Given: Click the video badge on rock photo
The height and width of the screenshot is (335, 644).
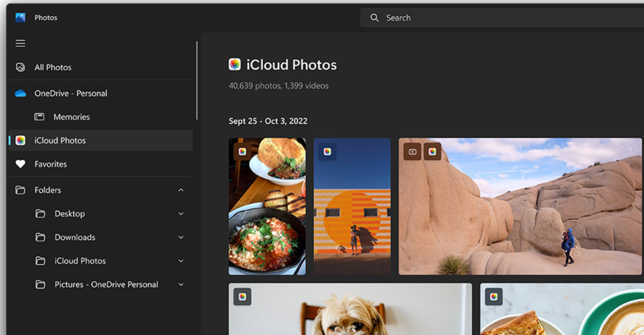Looking at the screenshot, I should [x=412, y=152].
